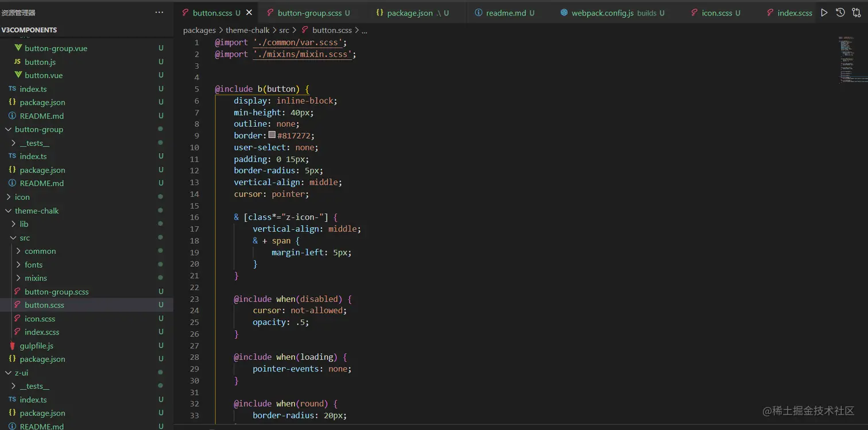Click the '@include when(round) {' line
This screenshot has height=430, width=868.
point(285,404)
